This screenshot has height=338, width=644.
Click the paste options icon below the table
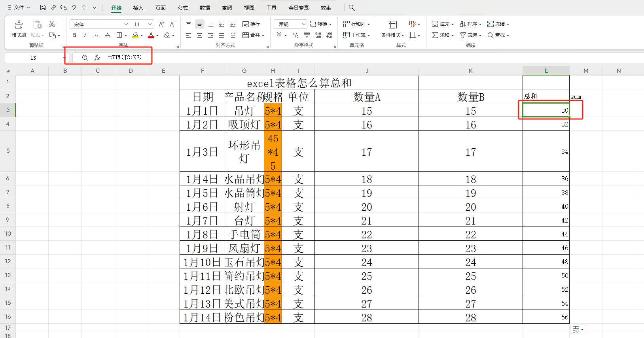[x=578, y=329]
